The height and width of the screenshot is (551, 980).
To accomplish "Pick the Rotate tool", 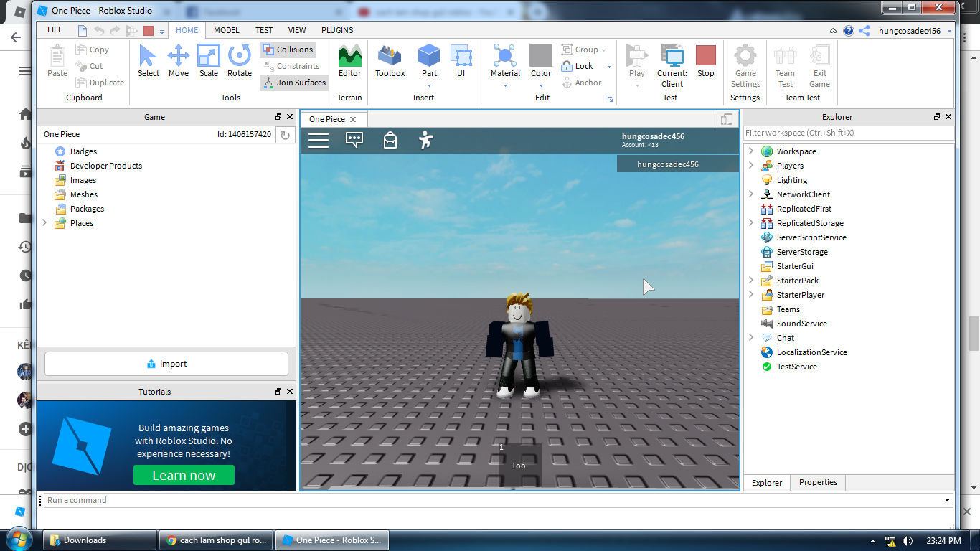I will click(240, 61).
